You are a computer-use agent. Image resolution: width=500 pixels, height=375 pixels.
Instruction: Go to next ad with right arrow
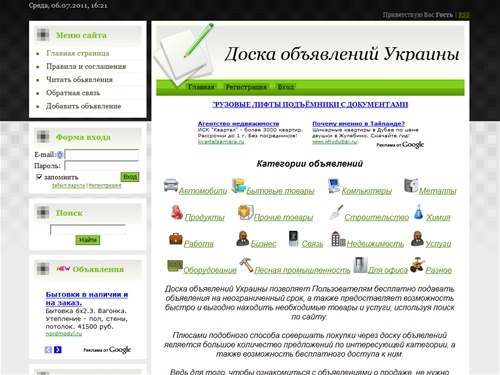[x=58, y=350]
